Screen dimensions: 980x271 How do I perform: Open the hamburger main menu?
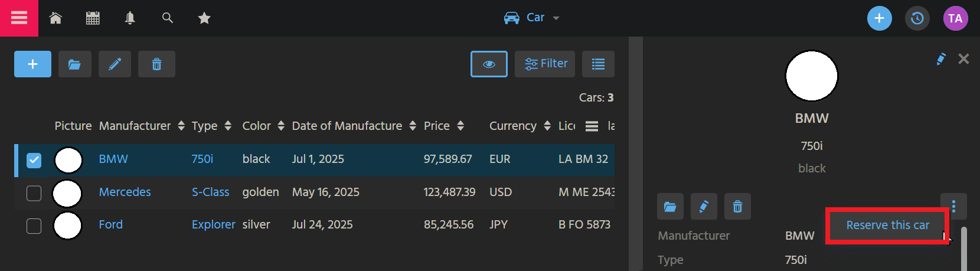[x=19, y=18]
